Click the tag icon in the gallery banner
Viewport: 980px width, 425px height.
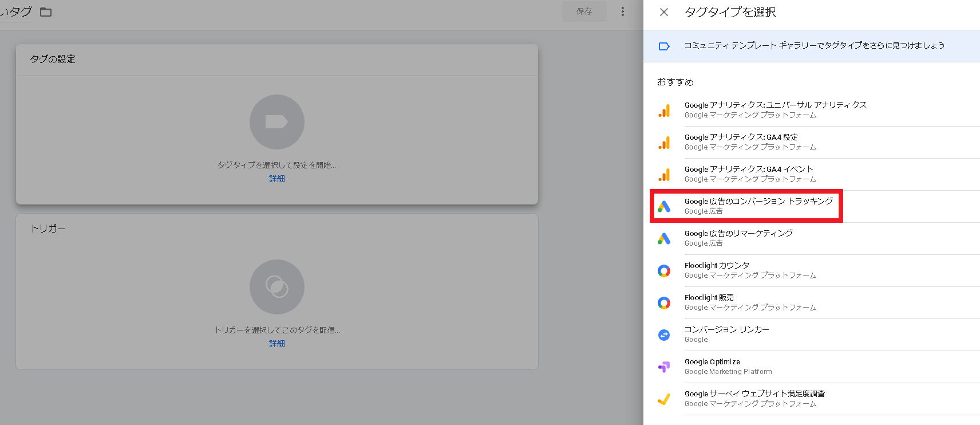pos(664,46)
